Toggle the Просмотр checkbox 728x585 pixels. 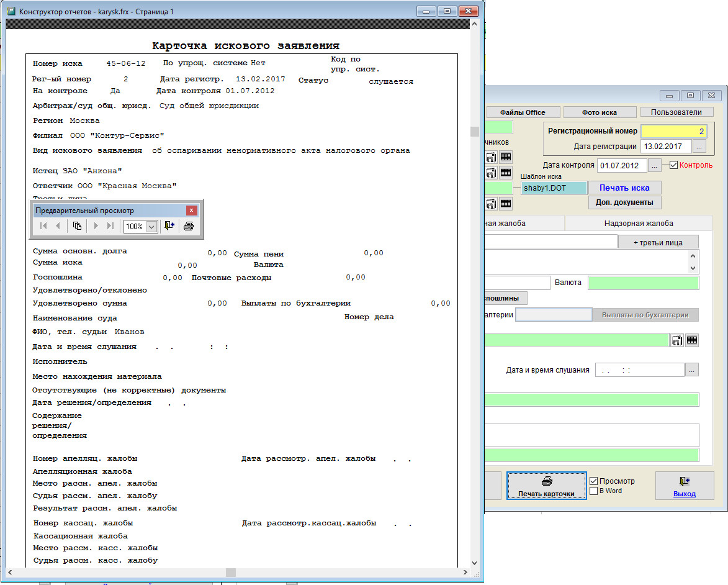coord(594,481)
